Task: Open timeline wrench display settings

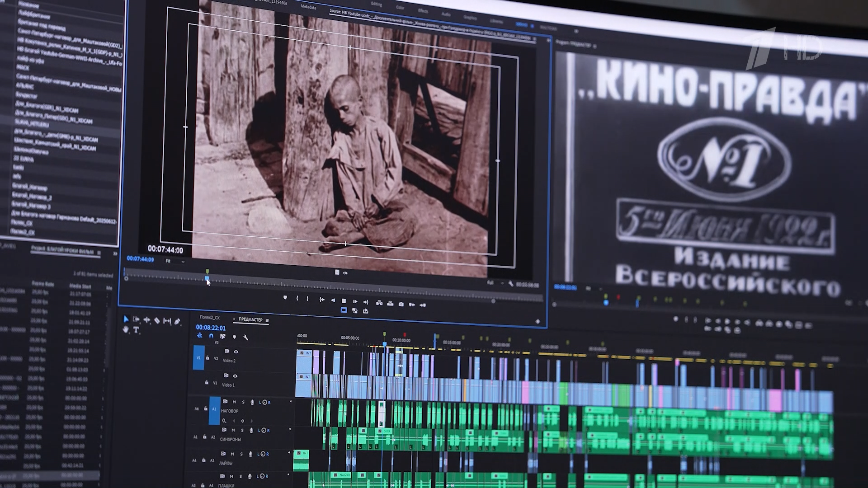Action: pyautogui.click(x=245, y=337)
